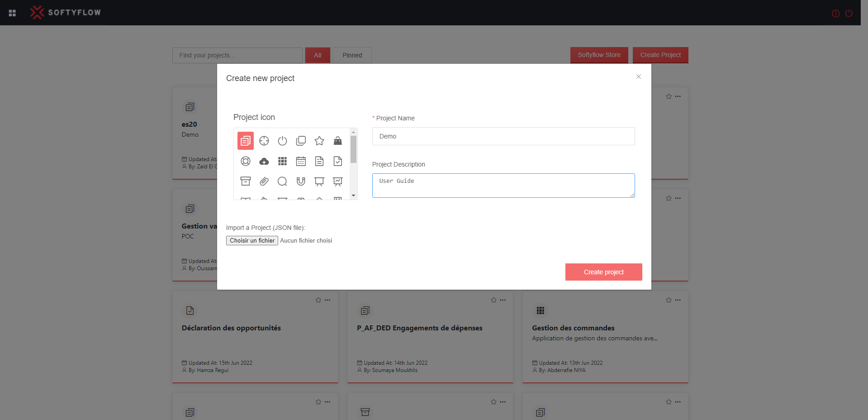Click the red power logout icon in header
868x420 pixels.
click(x=849, y=13)
